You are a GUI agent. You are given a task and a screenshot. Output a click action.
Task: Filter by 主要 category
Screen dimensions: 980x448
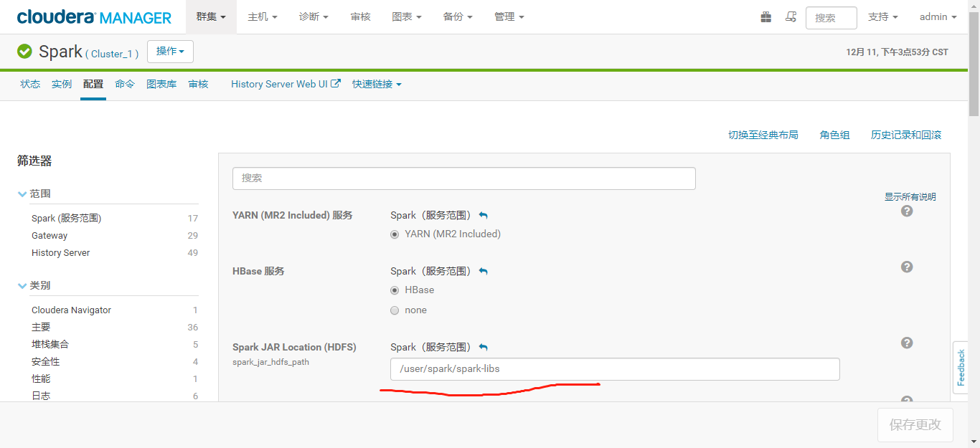tap(41, 327)
